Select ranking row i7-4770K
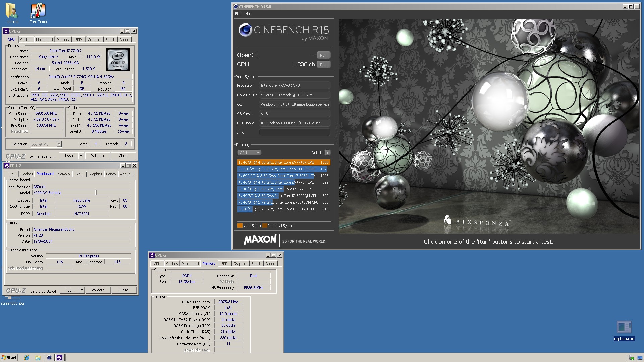The height and width of the screenshot is (362, 644). tap(283, 182)
